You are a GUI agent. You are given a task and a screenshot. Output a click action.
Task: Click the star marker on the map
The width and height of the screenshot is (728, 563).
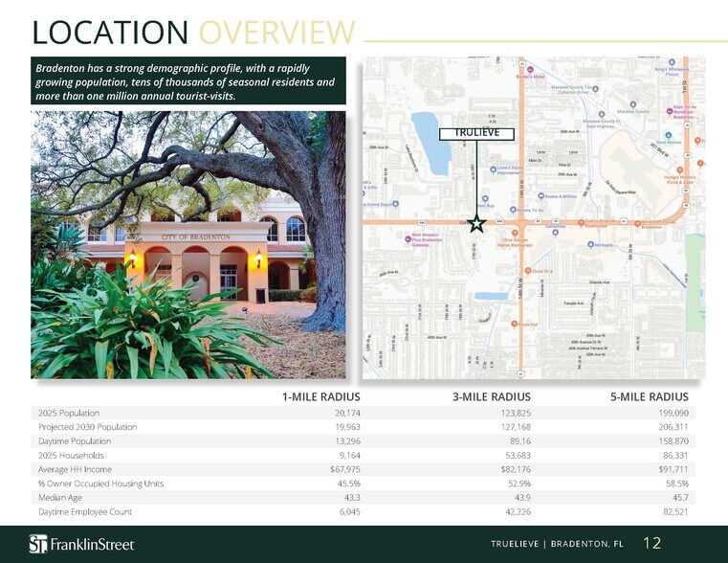coord(476,224)
